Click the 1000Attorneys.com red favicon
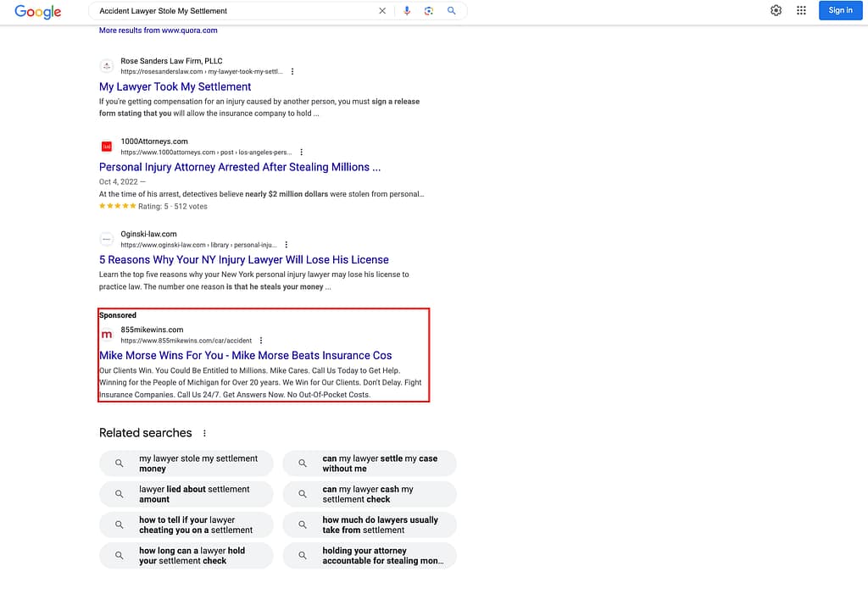868x605 pixels. pos(107,147)
